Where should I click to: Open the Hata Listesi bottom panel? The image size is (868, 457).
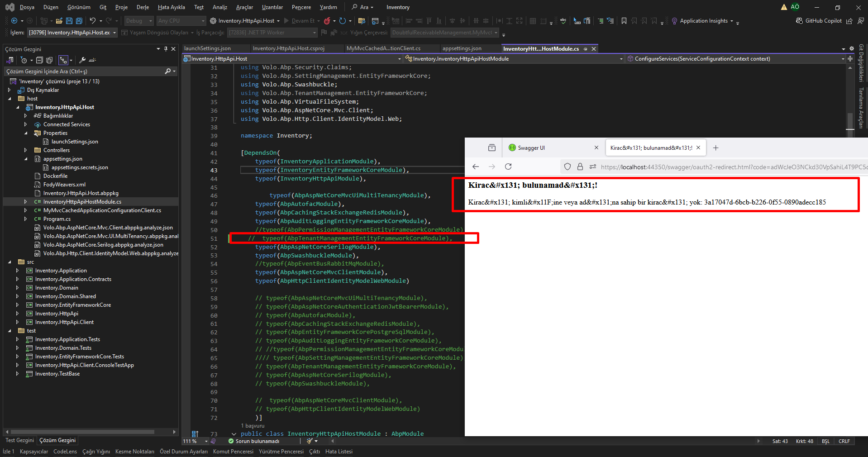tap(339, 452)
